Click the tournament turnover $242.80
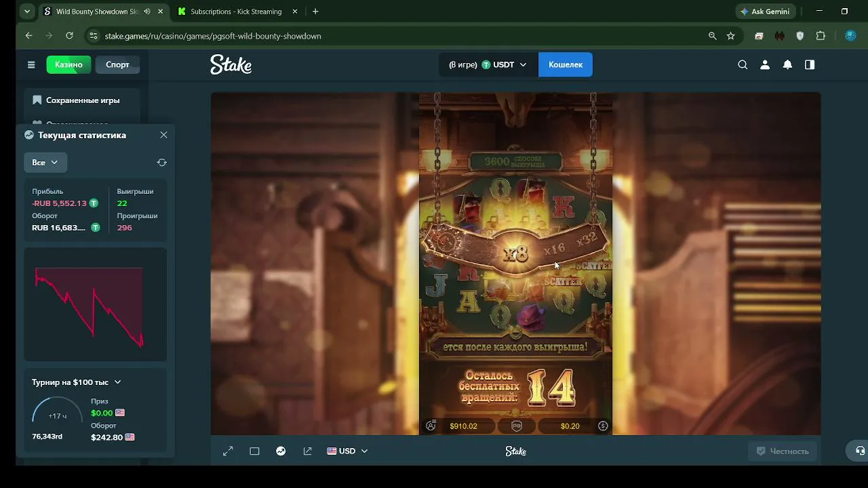Screen dimensions: 868x488 106,437
